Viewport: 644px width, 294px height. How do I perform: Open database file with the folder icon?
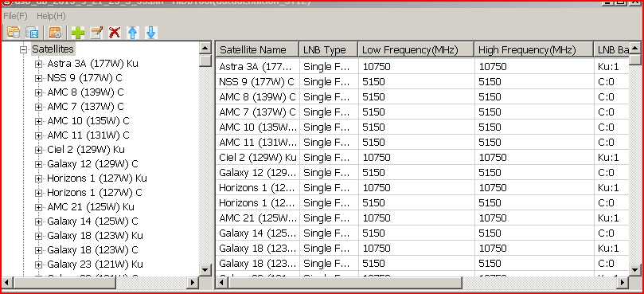(14, 33)
